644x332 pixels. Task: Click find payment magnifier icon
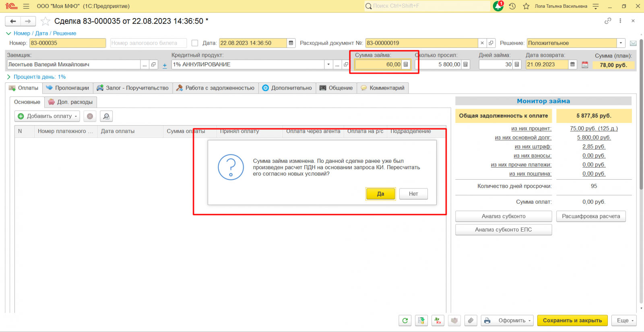[x=106, y=116]
